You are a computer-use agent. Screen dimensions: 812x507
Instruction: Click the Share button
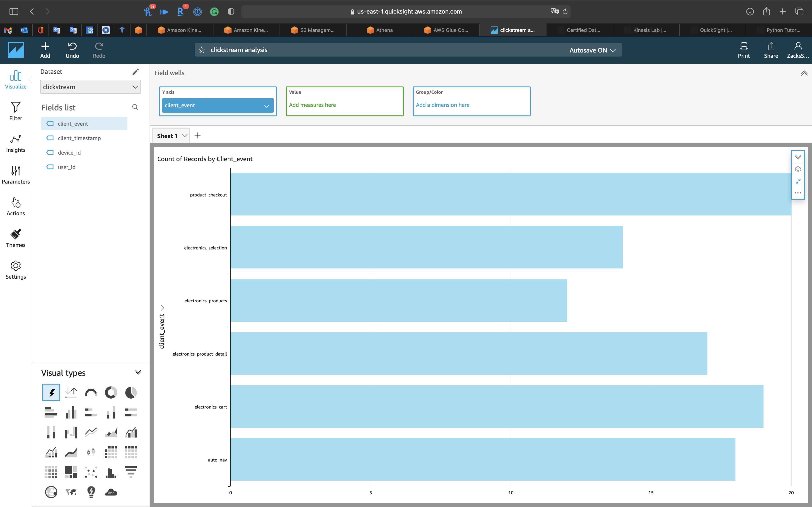(x=771, y=50)
